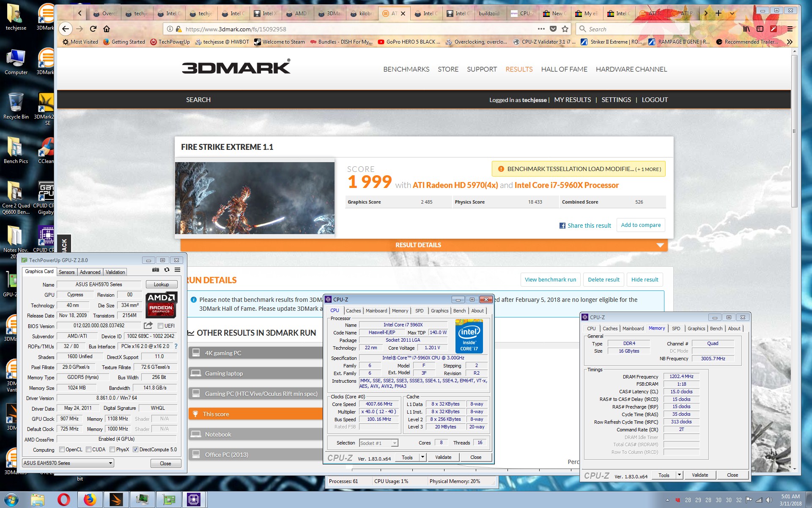
Task: Click the volume icon in system tray
Action: coord(769,500)
